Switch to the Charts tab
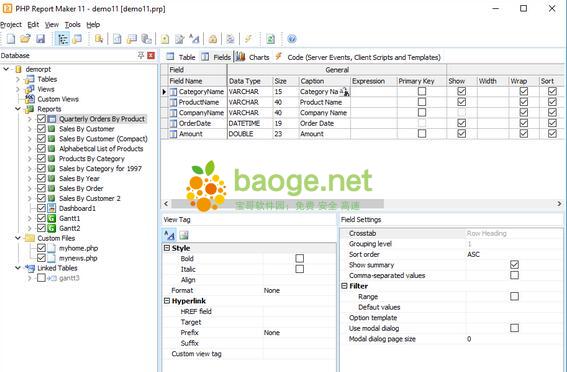Image resolution: width=567 pixels, height=372 pixels. tap(253, 57)
